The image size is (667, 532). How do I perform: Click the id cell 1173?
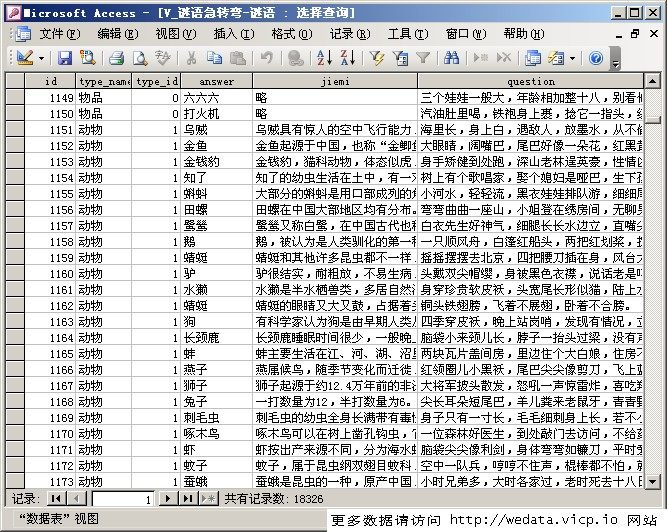51,481
